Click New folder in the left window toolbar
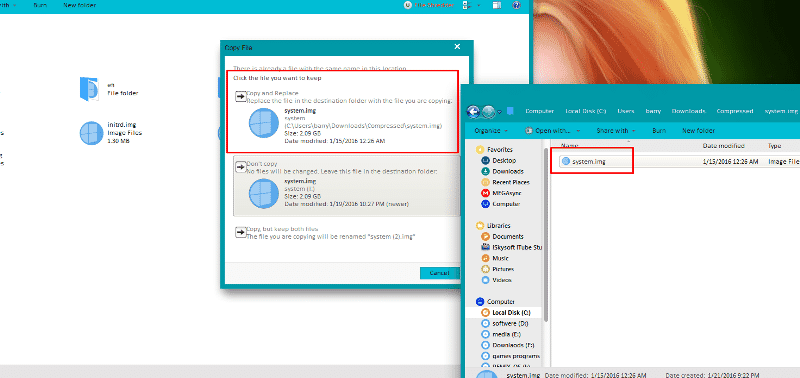The image size is (800, 378). (x=79, y=5)
